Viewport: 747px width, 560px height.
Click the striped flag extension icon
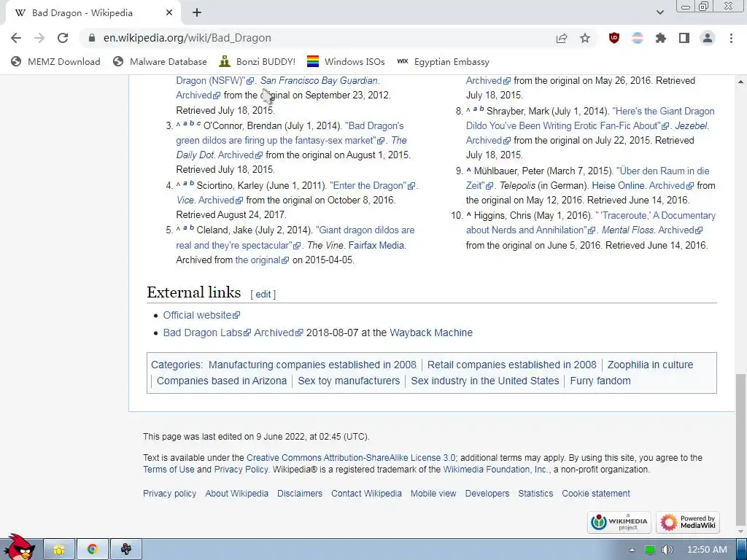638,38
